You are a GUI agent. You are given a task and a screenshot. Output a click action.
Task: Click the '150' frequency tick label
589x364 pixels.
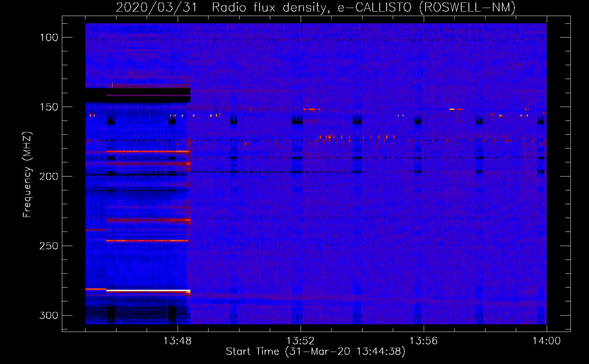tap(49, 107)
